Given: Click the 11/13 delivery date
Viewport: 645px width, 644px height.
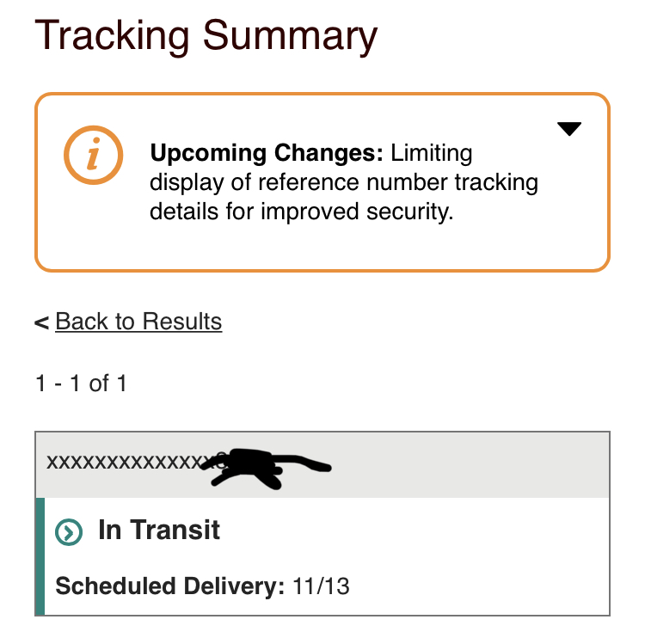Looking at the screenshot, I should tap(321, 587).
